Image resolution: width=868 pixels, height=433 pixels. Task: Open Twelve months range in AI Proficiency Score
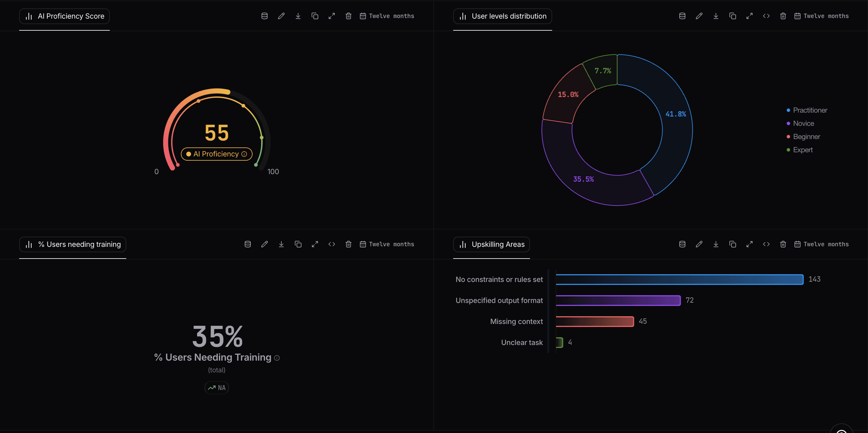pos(387,16)
